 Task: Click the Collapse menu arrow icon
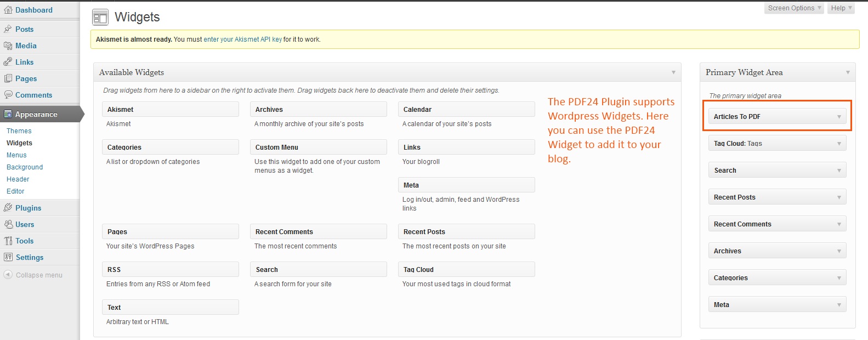(8, 275)
